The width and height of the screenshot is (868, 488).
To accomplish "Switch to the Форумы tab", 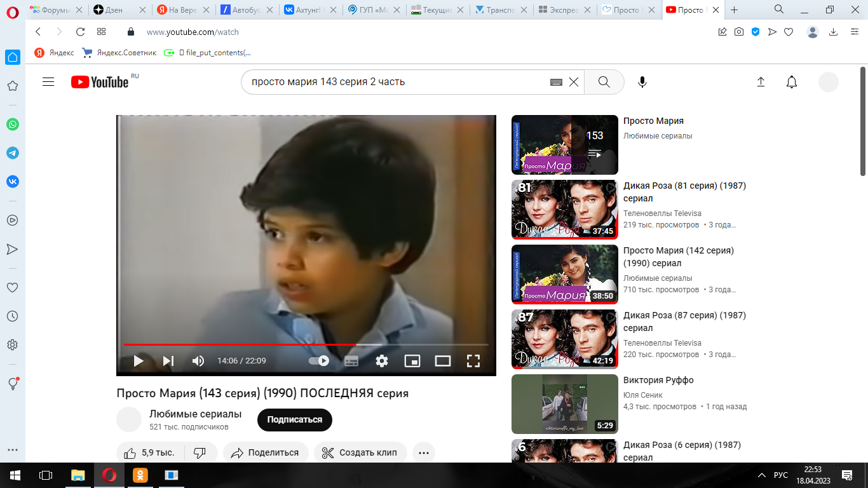I will pyautogui.click(x=55, y=10).
